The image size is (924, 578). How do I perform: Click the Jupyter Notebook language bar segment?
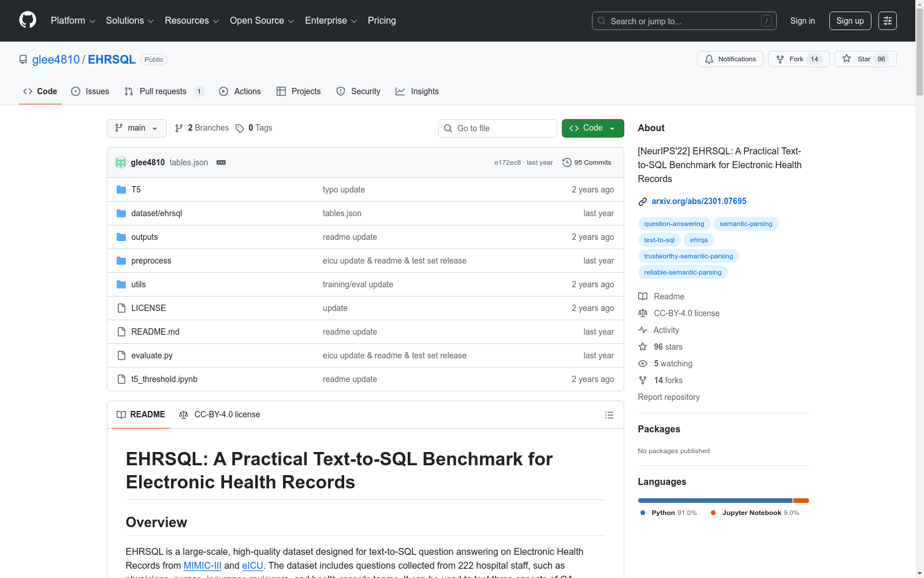click(x=802, y=501)
